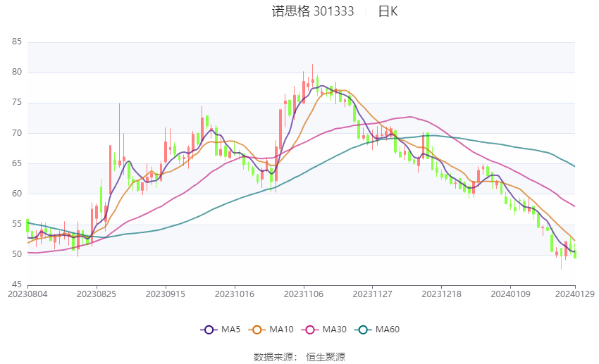599x364 pixels.
Task: Click the 20240129 x-axis date label
Action: tap(574, 294)
